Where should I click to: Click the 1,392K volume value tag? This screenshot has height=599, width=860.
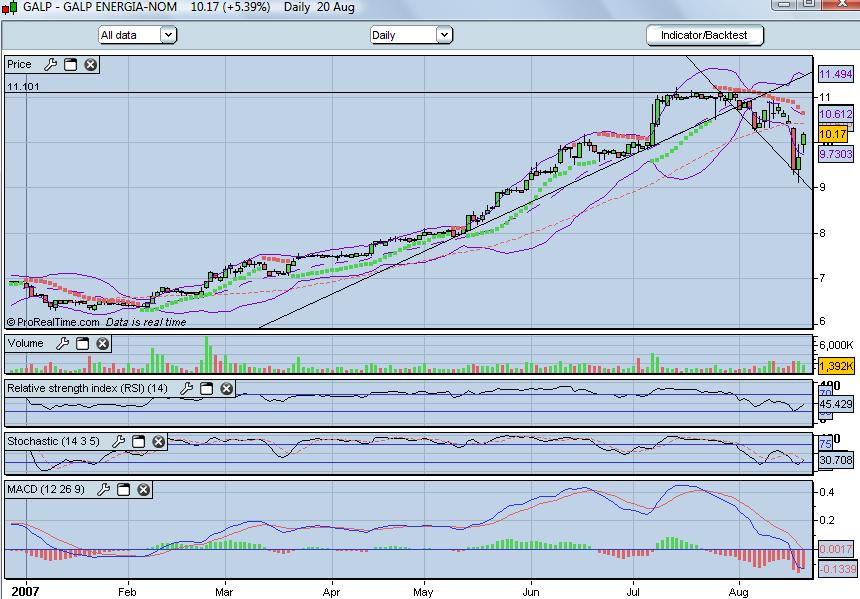coord(836,365)
